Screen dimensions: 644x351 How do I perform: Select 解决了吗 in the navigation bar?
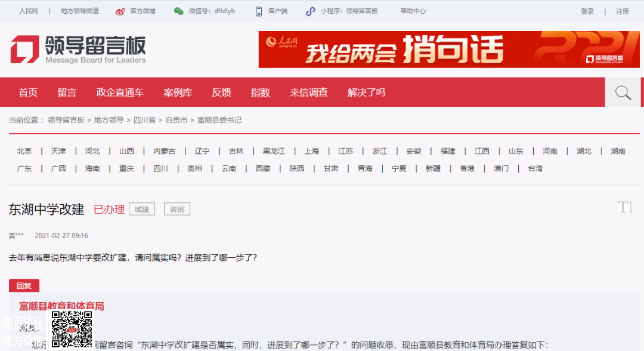click(x=366, y=93)
